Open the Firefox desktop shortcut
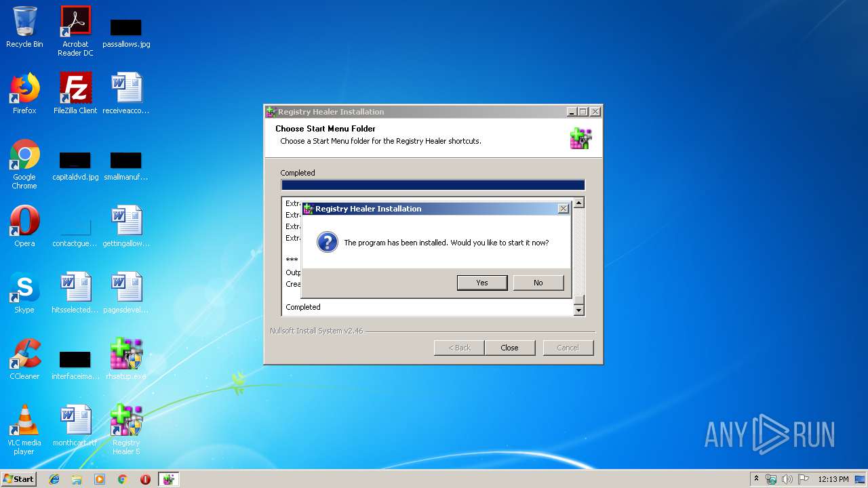868x488 pixels. click(x=24, y=94)
